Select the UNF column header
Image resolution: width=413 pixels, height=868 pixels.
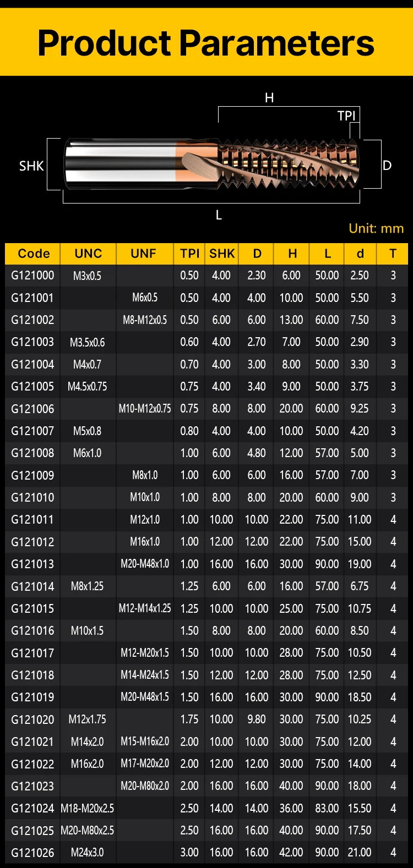[144, 254]
